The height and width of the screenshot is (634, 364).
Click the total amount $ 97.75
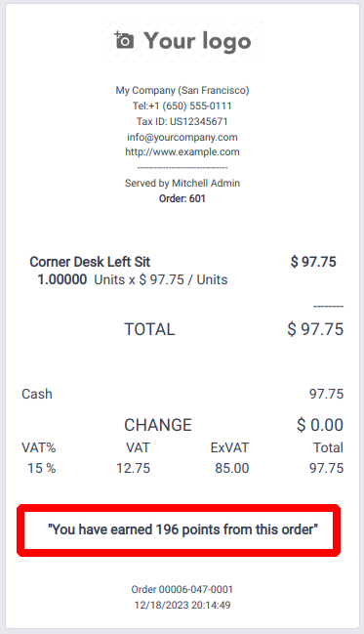click(315, 329)
